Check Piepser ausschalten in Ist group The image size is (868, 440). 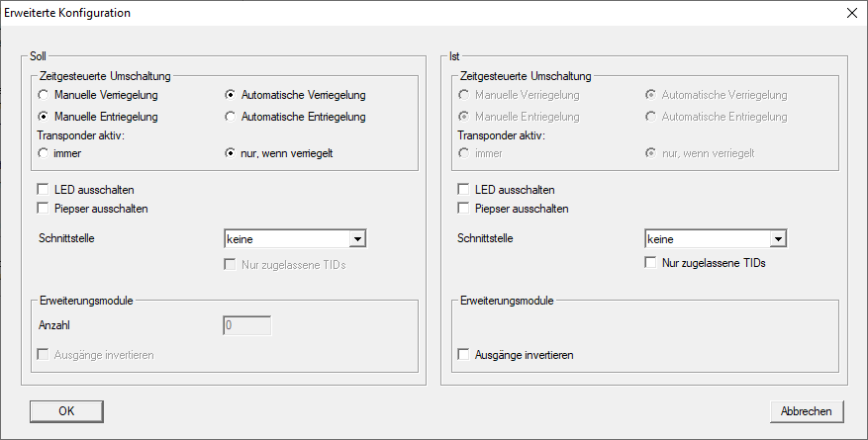(x=462, y=208)
